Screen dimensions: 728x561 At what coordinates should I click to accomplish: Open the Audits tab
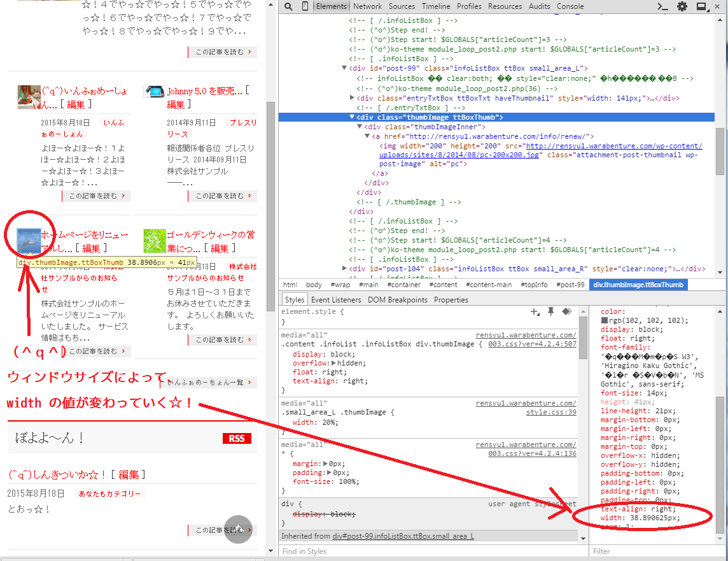pos(539,6)
